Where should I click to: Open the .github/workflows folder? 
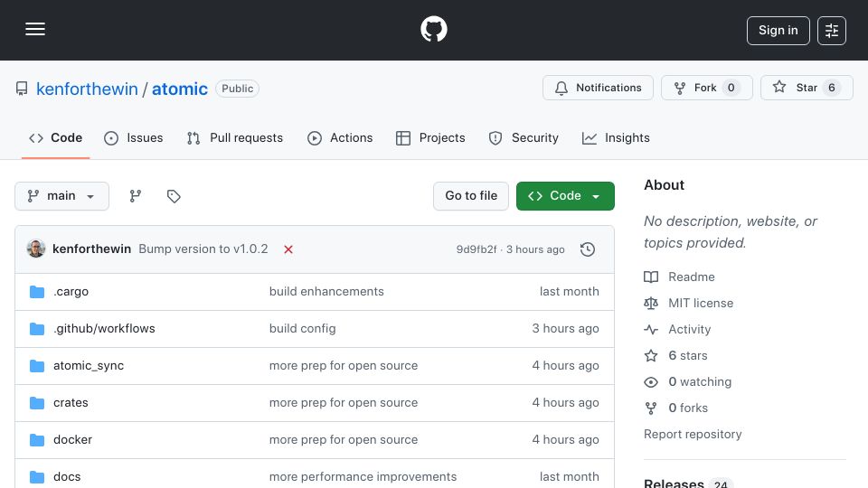tap(104, 329)
